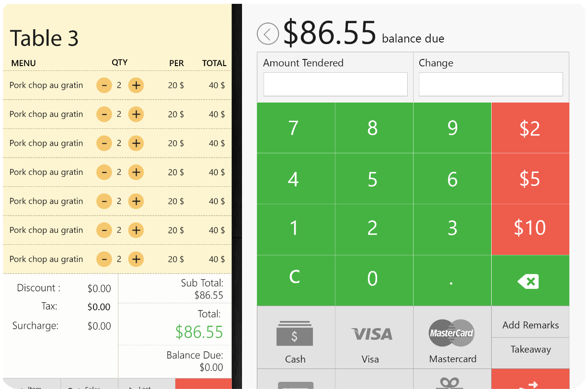This screenshot has width=588, height=389.
Task: Increase quantity of first Pork chop row
Action: pyautogui.click(x=136, y=85)
